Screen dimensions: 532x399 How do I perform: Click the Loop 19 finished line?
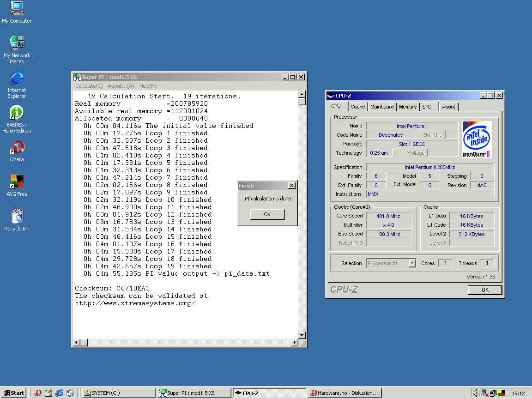point(148,266)
